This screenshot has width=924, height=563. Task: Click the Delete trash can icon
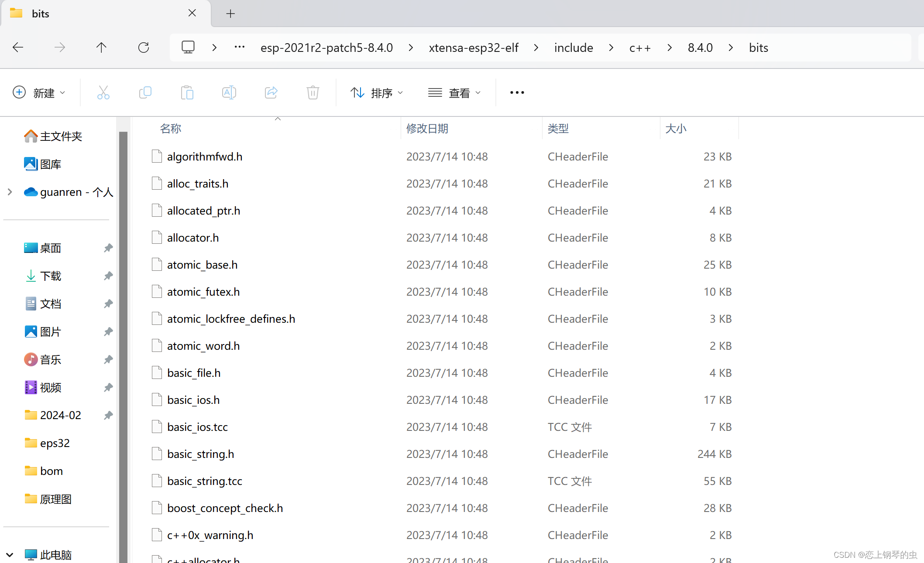tap(313, 92)
